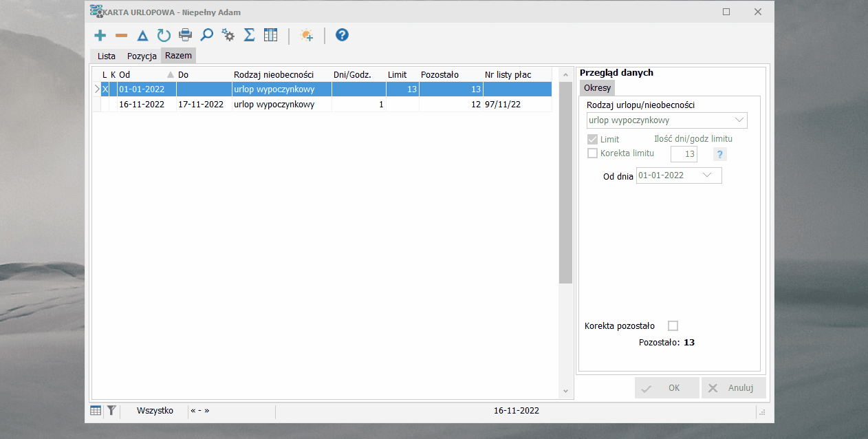This screenshot has height=439, width=868.
Task: Switch to the Pozycja tab
Action: click(x=142, y=56)
